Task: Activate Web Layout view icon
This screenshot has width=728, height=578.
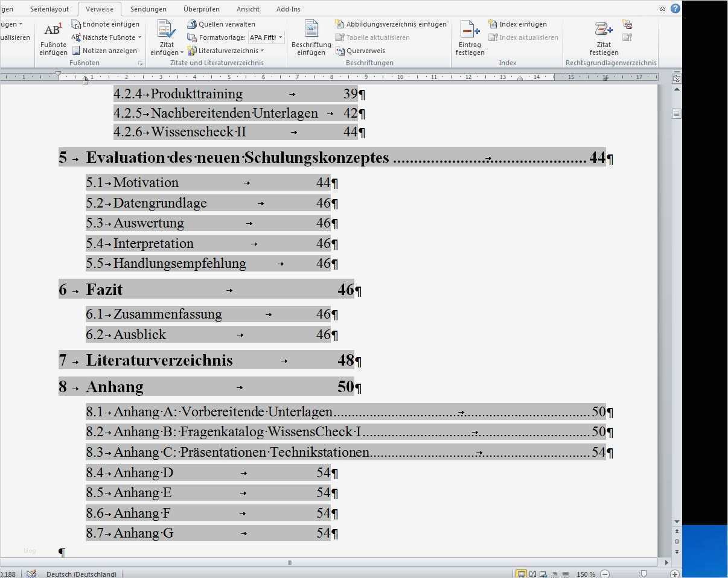Action: [542, 574]
